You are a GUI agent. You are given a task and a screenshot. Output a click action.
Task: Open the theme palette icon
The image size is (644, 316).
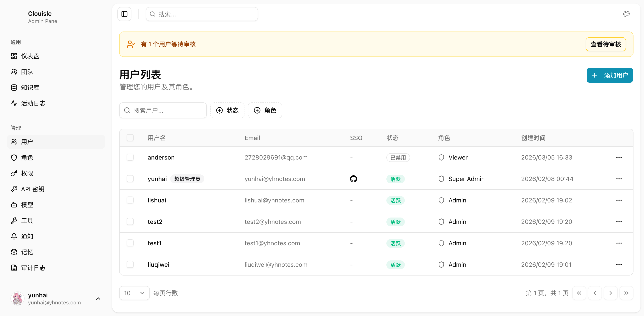626,14
